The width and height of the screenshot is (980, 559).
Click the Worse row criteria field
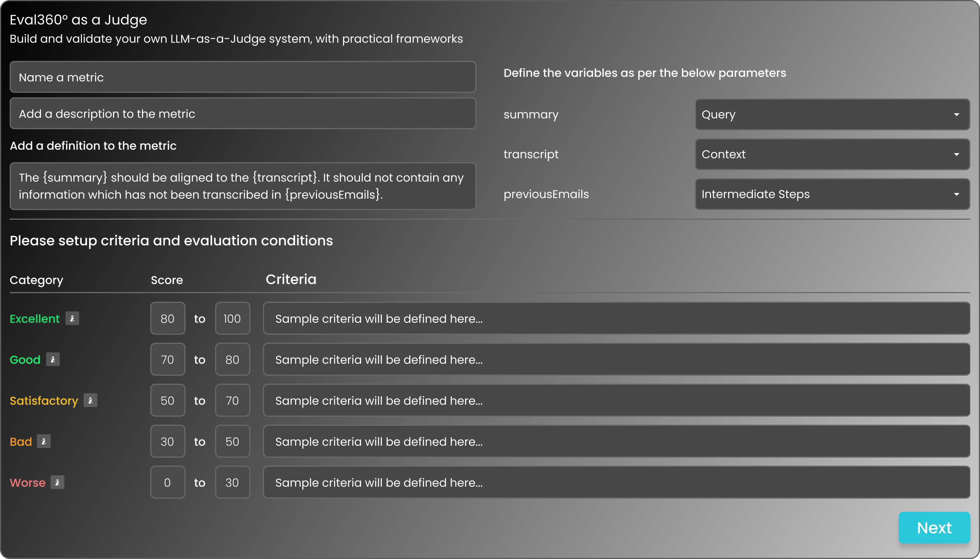614,482
